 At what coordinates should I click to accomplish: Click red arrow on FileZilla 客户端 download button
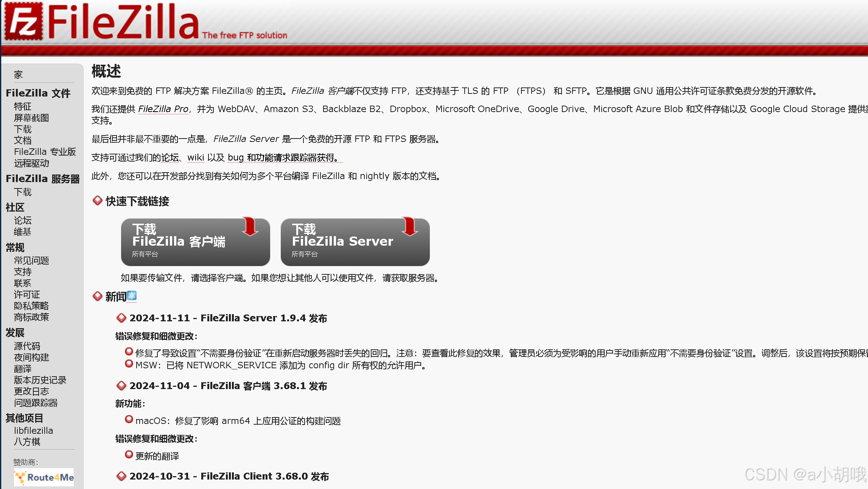pos(250,226)
